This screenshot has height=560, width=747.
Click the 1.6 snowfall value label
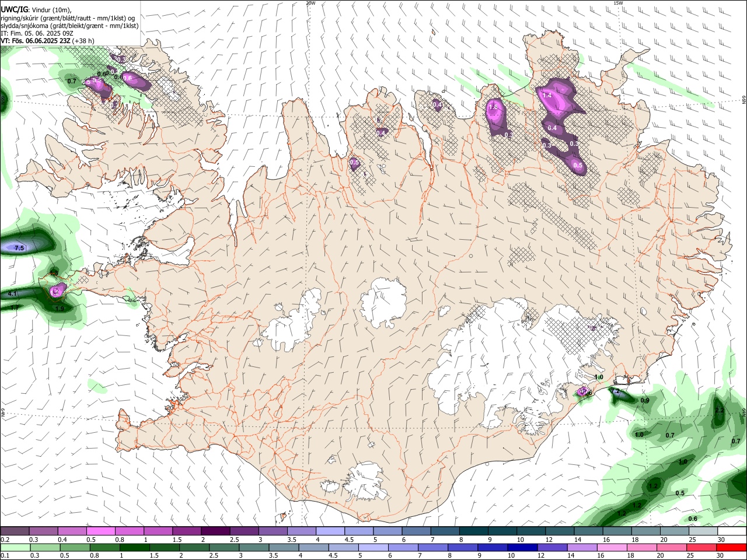(x=493, y=107)
